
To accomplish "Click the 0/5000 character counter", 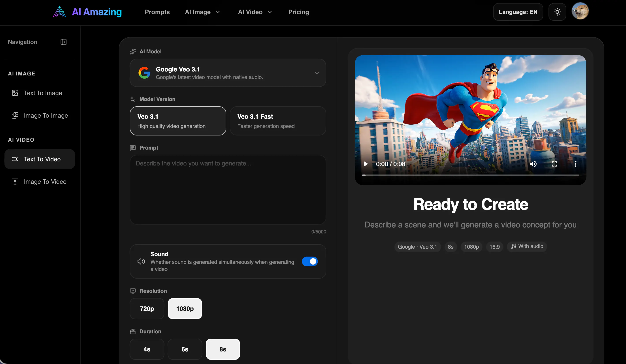I will point(319,232).
